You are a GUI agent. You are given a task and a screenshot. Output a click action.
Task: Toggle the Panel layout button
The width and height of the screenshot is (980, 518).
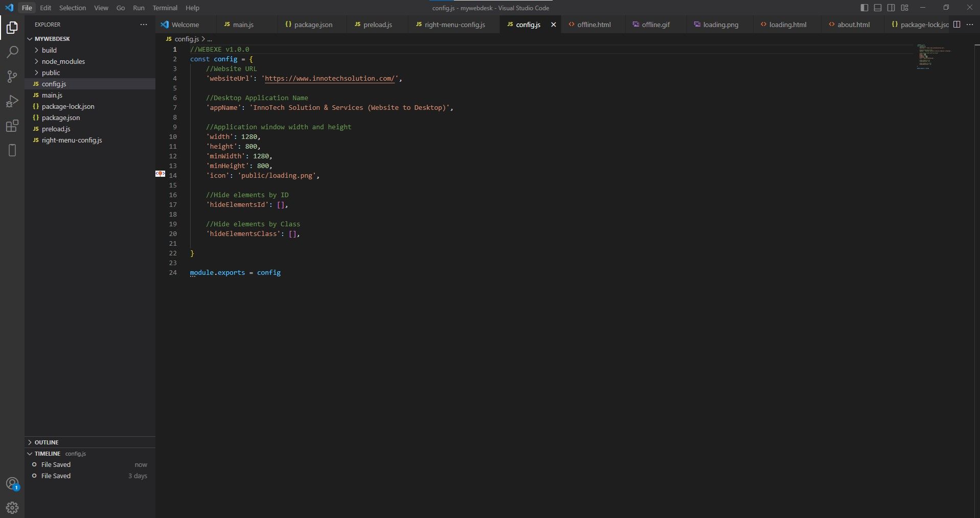pos(878,8)
